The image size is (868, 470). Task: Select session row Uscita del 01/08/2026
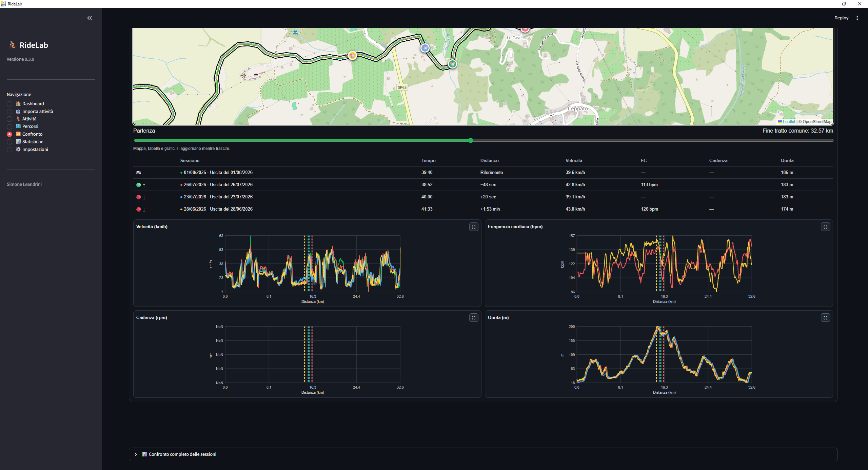pos(483,173)
